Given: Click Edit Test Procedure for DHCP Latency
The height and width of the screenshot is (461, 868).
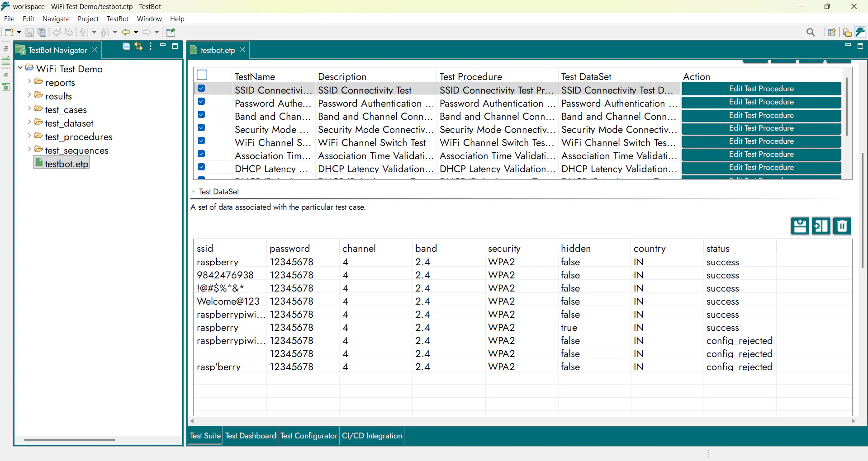Looking at the screenshot, I should click(x=761, y=167).
